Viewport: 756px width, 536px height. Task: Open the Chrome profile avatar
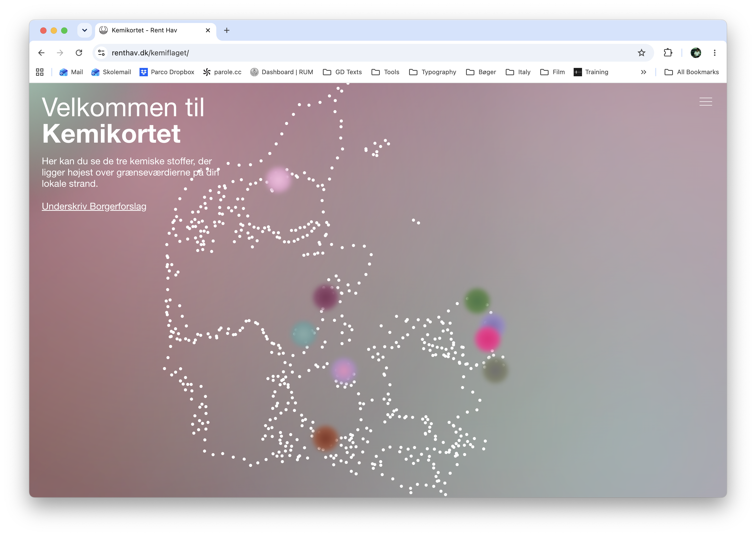pyautogui.click(x=696, y=53)
